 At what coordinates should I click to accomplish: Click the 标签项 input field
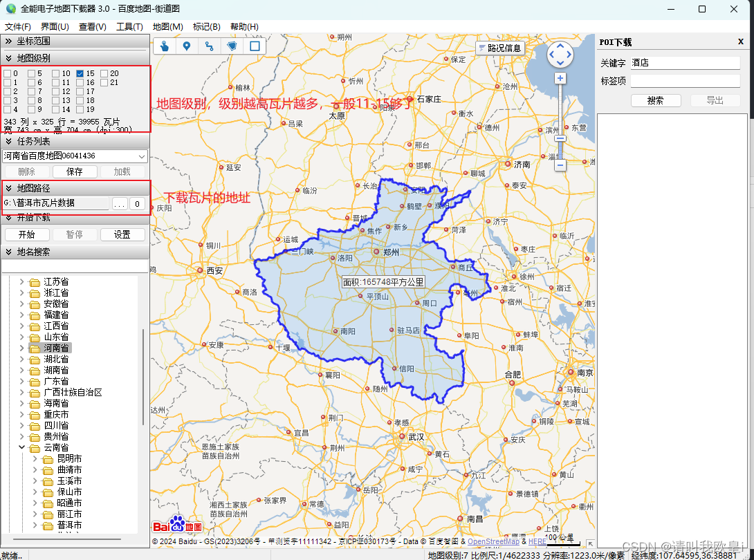tap(686, 81)
